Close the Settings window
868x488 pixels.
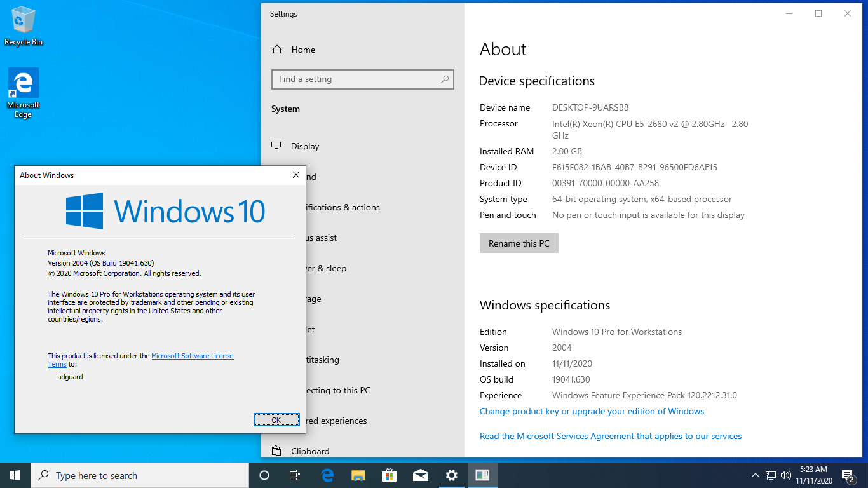[x=848, y=13]
